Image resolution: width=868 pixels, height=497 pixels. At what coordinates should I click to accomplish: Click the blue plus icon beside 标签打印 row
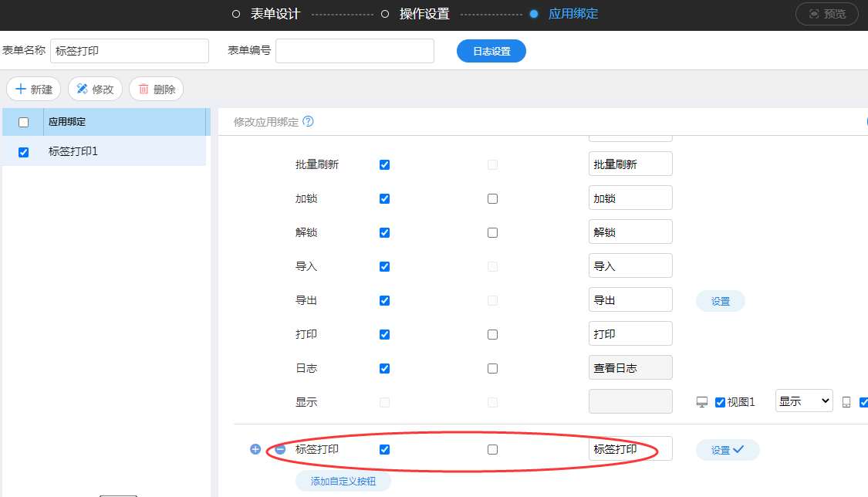[x=255, y=449]
